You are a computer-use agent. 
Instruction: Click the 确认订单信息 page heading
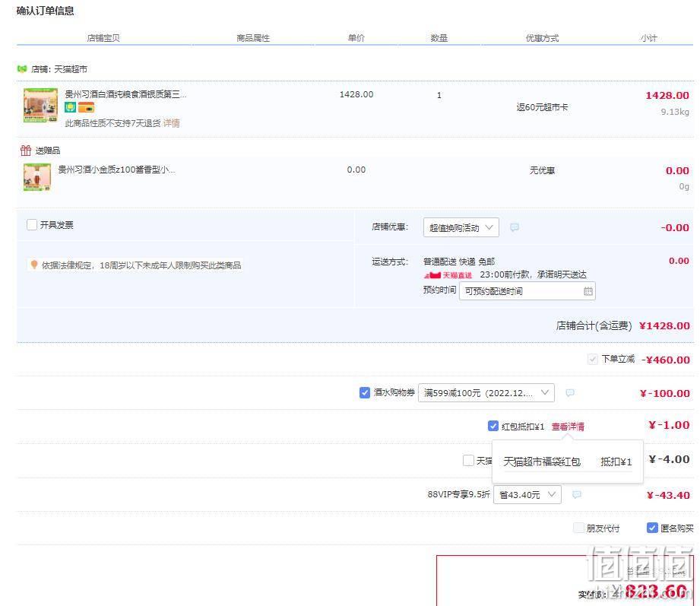pyautogui.click(x=45, y=11)
